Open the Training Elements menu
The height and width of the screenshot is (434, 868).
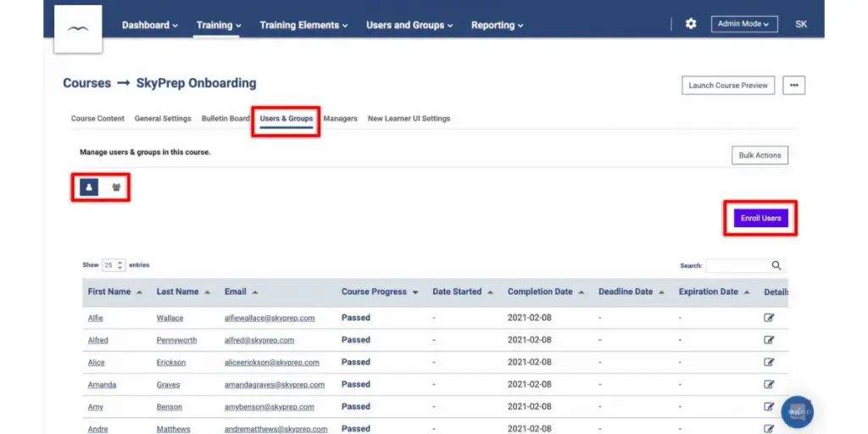click(303, 25)
